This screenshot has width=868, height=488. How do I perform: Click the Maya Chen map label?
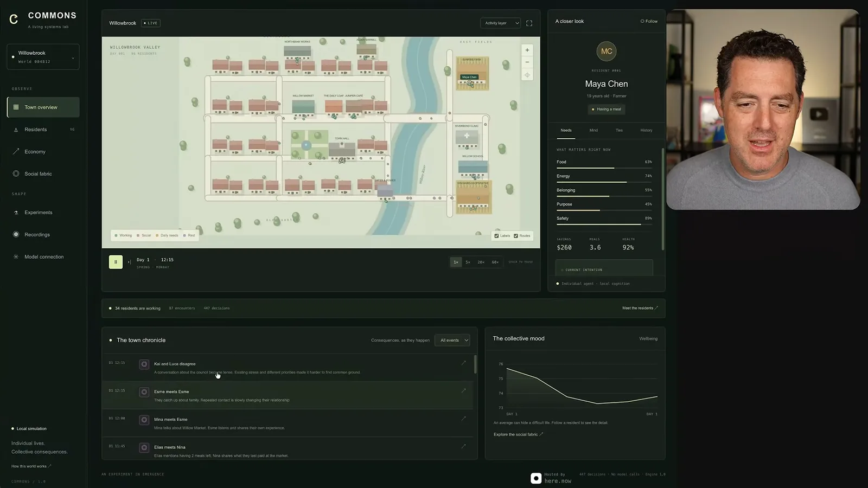469,77
